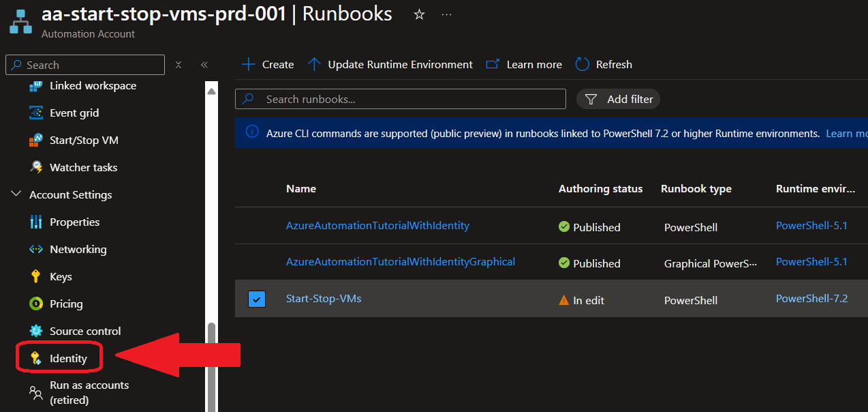Open the Start/Stop VM menu item
This screenshot has width=868, height=412.
point(84,140)
